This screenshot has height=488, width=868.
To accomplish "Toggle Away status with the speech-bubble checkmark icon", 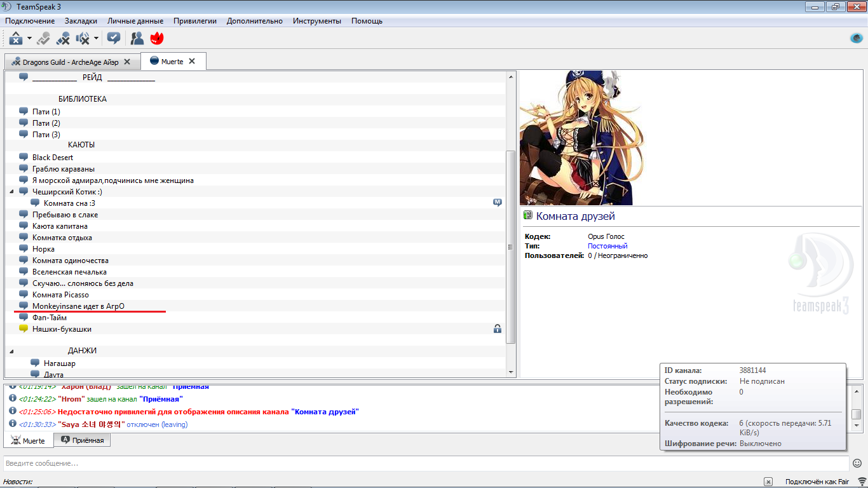I will 114,38.
